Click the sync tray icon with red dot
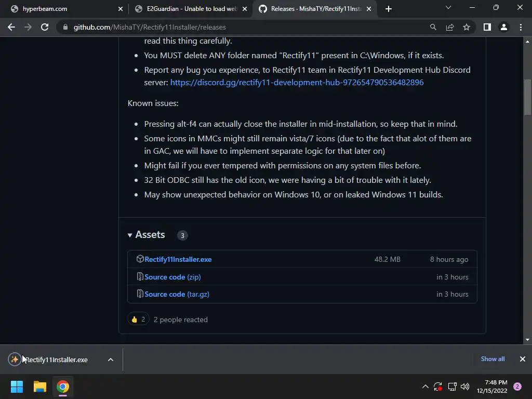 [438, 387]
